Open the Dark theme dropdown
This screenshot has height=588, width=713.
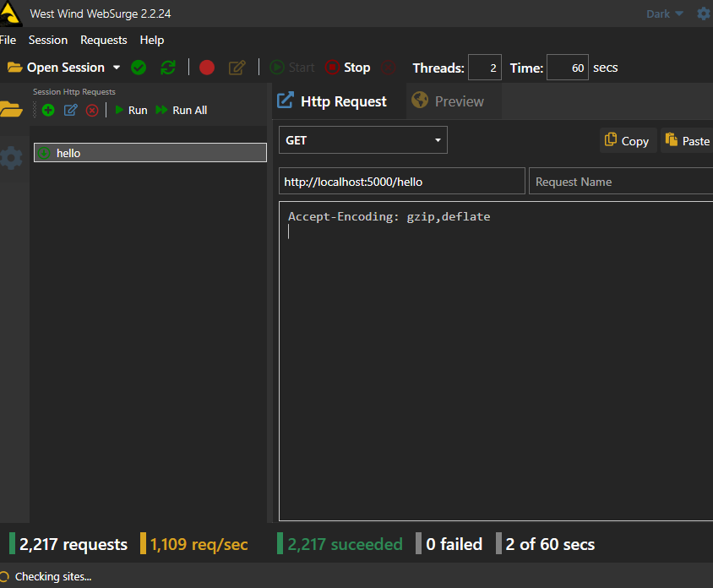pos(665,14)
